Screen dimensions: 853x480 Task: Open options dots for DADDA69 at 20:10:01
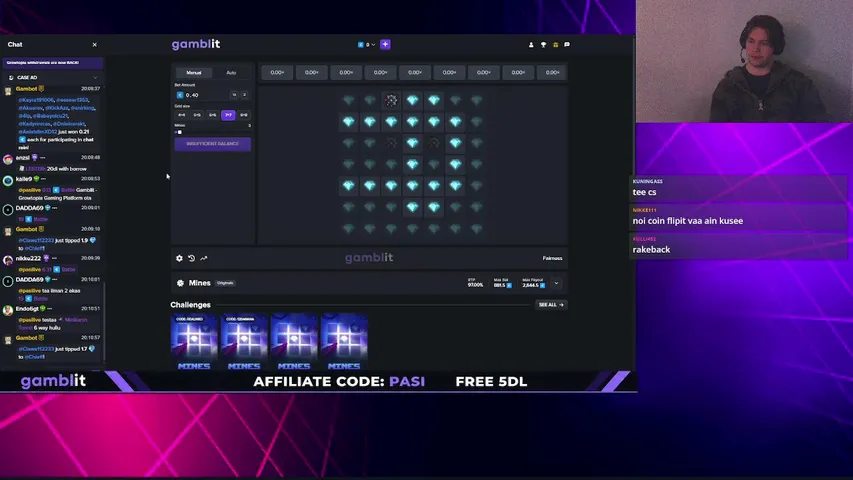(54, 280)
